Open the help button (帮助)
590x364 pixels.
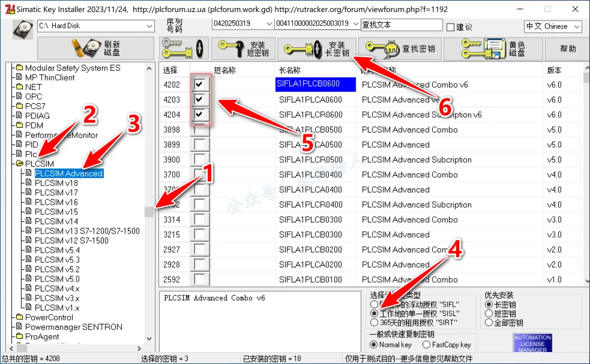click(x=568, y=49)
